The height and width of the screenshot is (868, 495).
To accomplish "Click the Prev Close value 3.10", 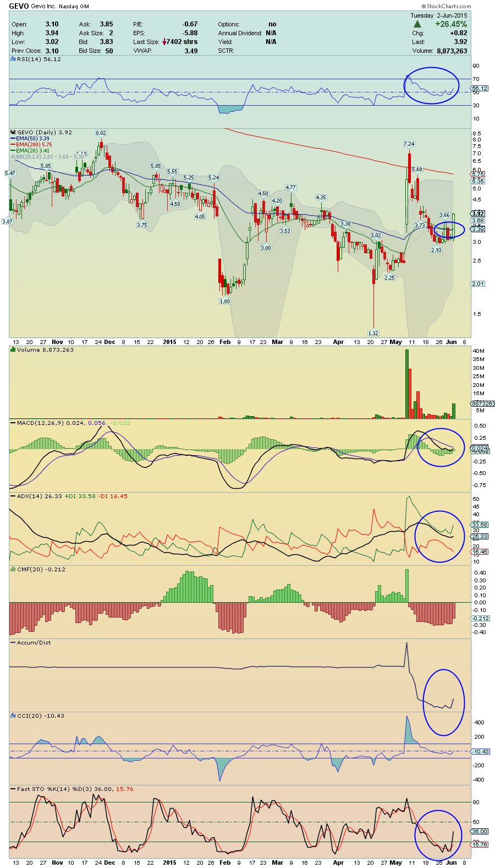I will point(52,51).
